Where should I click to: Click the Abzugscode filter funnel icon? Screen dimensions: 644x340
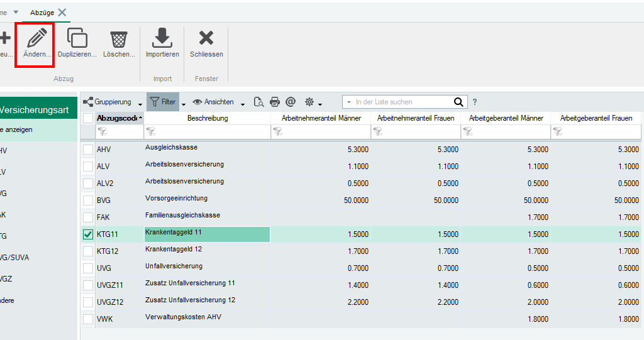[x=103, y=132]
